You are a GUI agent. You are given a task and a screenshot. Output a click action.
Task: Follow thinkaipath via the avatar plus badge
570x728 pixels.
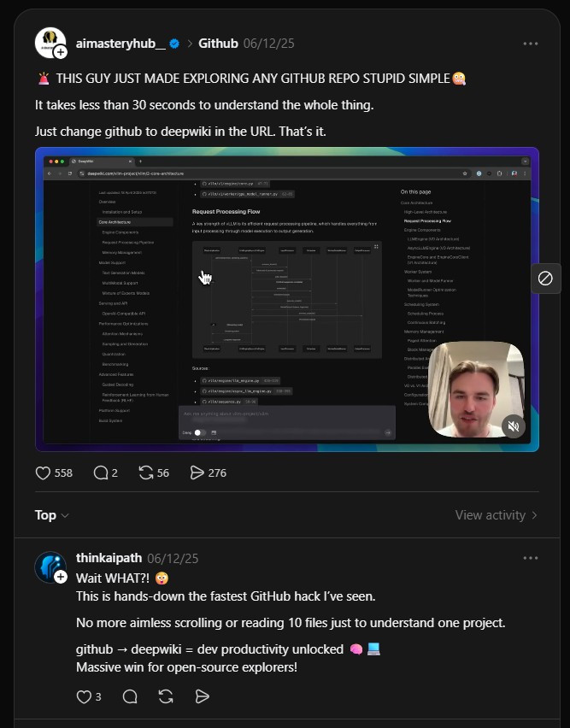pos(61,577)
